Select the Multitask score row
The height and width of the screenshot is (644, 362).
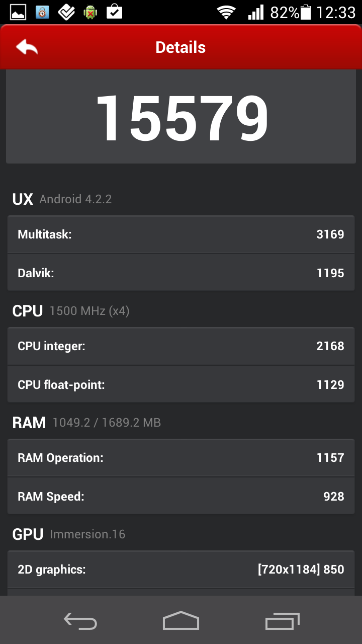181,234
